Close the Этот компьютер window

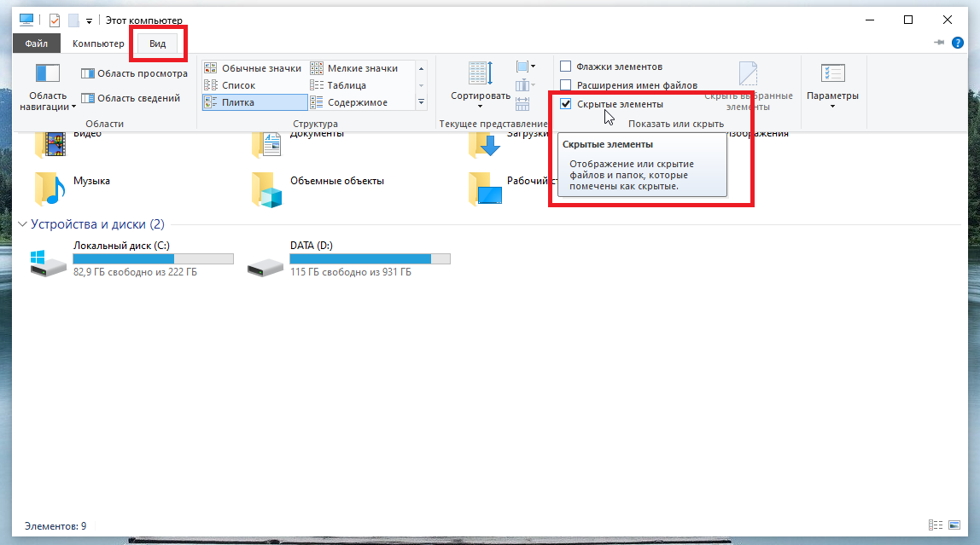click(948, 20)
